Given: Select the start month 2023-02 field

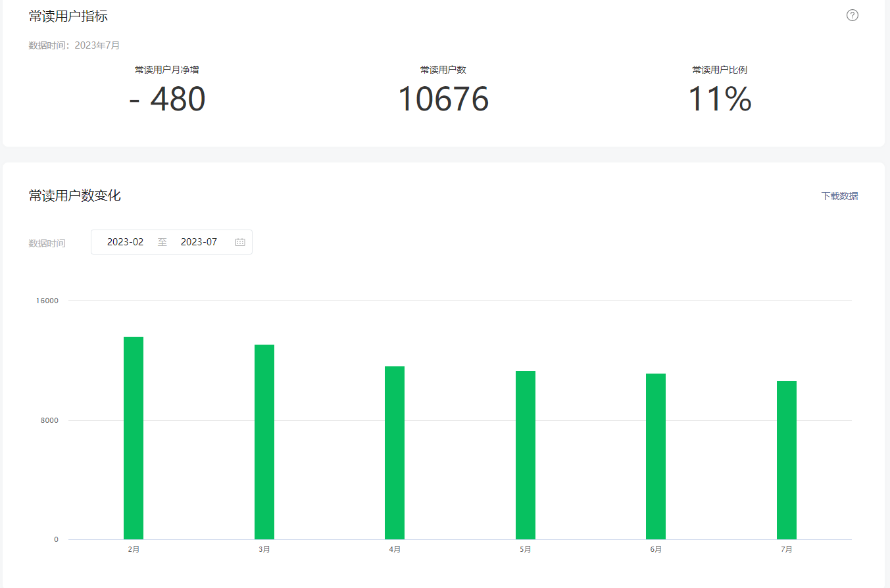Looking at the screenshot, I should [x=125, y=242].
